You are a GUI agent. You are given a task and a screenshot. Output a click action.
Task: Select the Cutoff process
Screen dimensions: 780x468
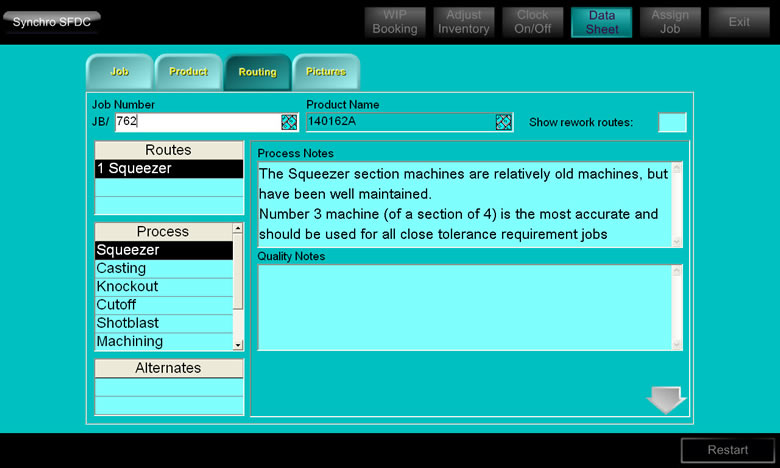pyautogui.click(x=164, y=305)
